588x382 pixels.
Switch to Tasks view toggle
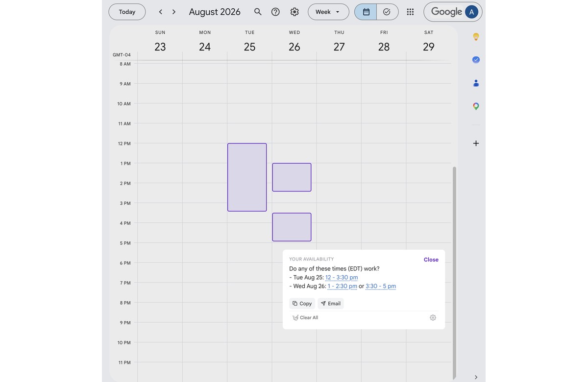click(x=387, y=12)
